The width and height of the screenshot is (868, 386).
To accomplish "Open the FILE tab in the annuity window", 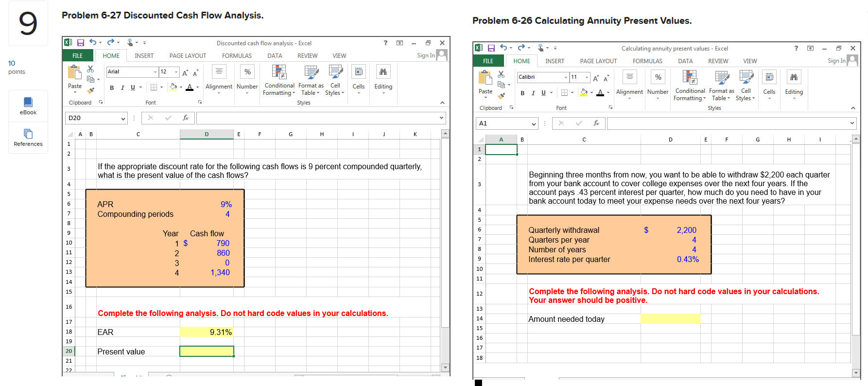I will [x=488, y=61].
